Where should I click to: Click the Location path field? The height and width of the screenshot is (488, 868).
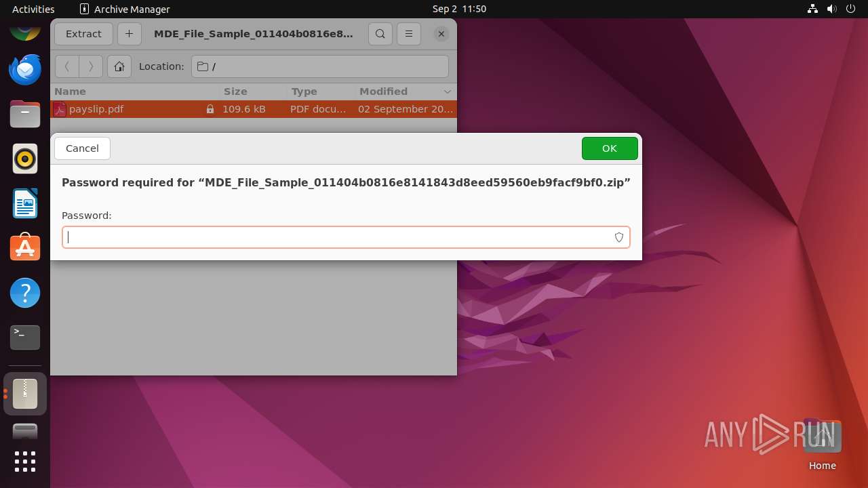click(320, 66)
